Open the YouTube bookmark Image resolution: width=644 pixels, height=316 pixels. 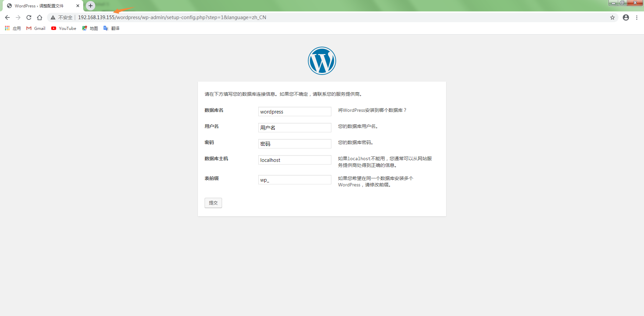63,28
